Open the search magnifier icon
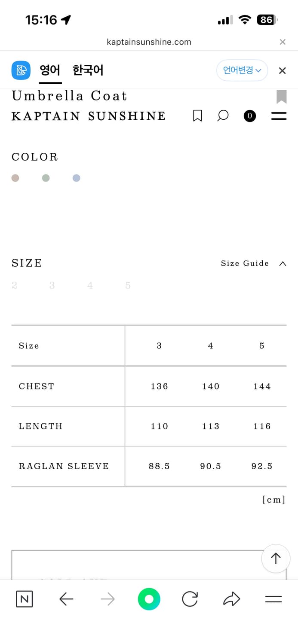Image resolution: width=298 pixels, height=644 pixels. click(223, 115)
